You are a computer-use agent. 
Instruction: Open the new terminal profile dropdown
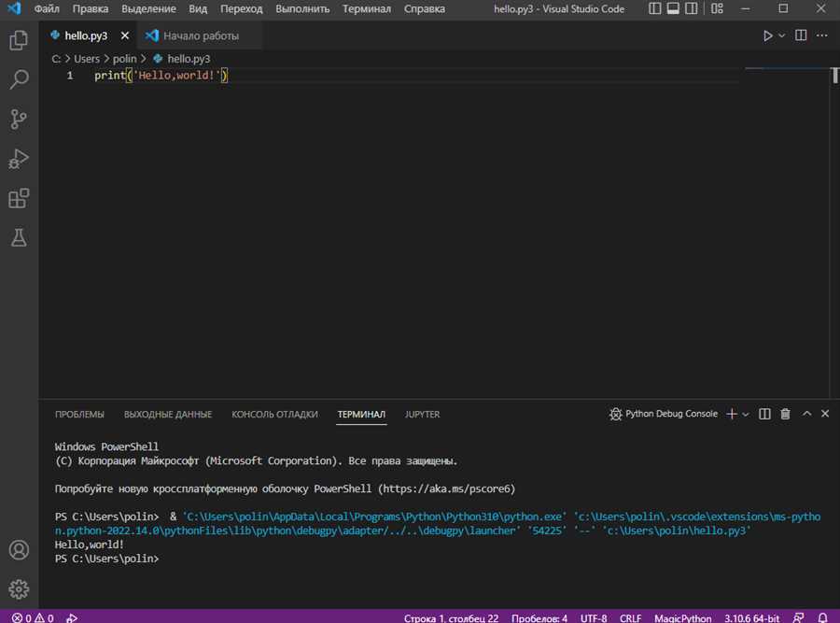click(x=746, y=414)
